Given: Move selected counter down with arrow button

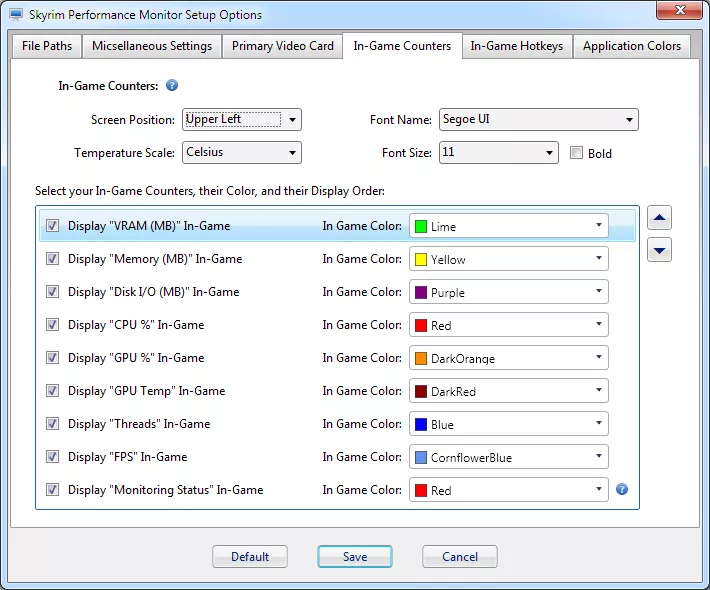Looking at the screenshot, I should tap(659, 250).
